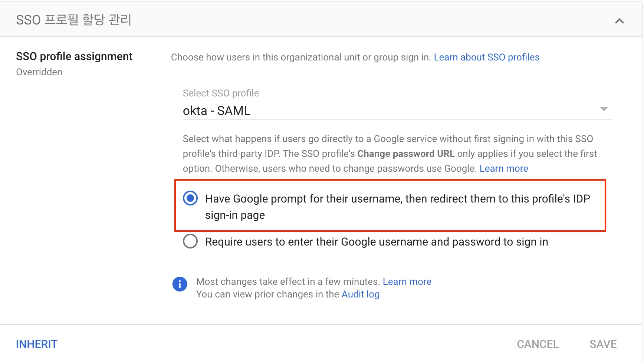Click 'Require users to enter their Google username' text
This screenshot has height=362, width=644.
click(x=376, y=242)
